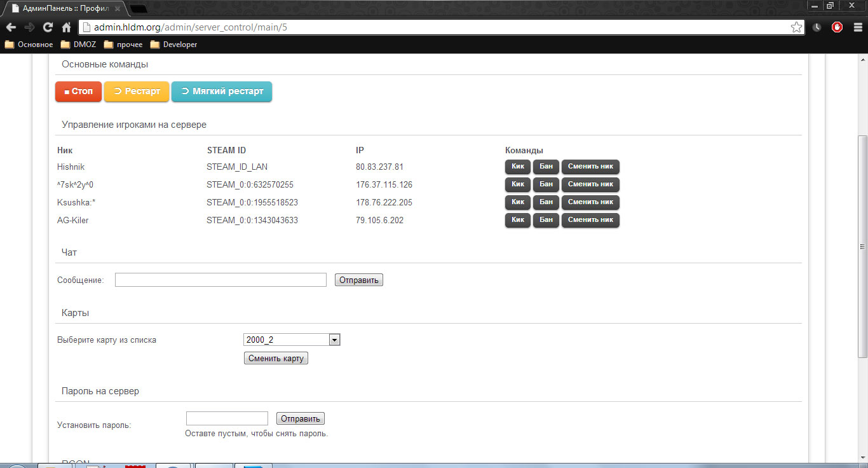Click the Мягкий рестарт button
868x468 pixels.
222,92
